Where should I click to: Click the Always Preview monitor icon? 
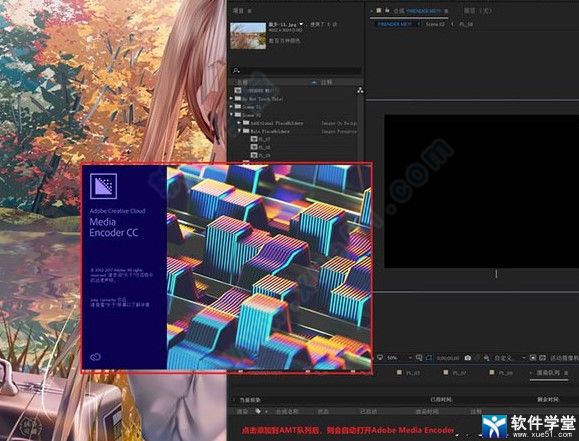[380, 358]
